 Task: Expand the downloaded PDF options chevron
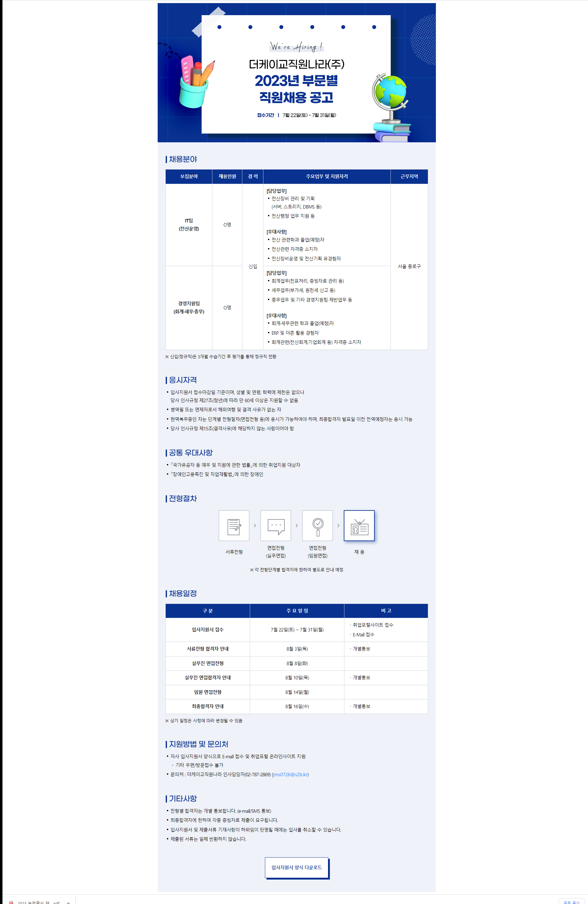[x=68, y=902]
